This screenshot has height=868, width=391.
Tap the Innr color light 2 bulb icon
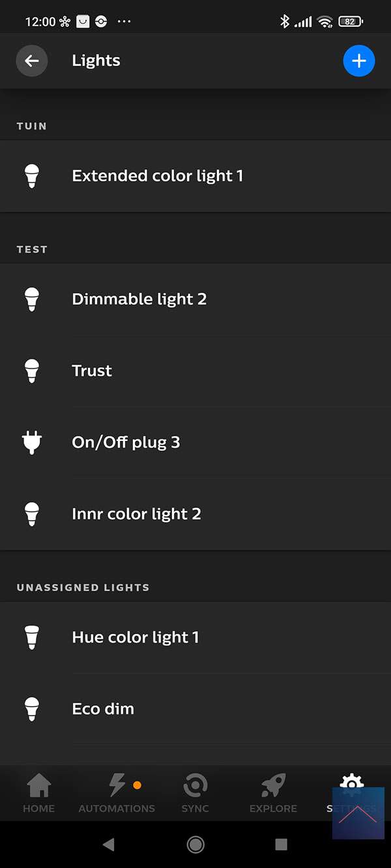tap(31, 514)
